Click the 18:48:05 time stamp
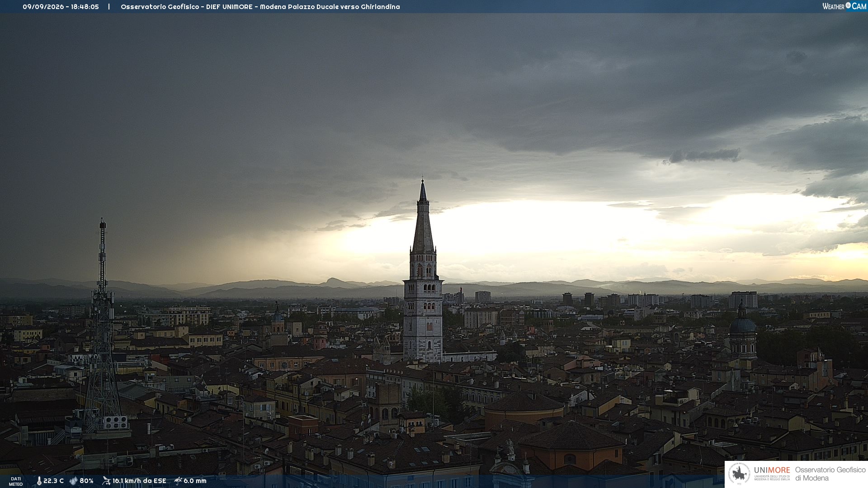 85,7
